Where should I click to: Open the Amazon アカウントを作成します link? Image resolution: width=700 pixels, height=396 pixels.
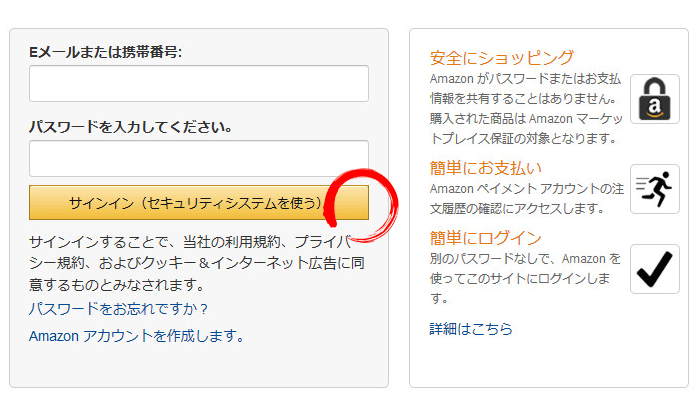click(x=136, y=336)
